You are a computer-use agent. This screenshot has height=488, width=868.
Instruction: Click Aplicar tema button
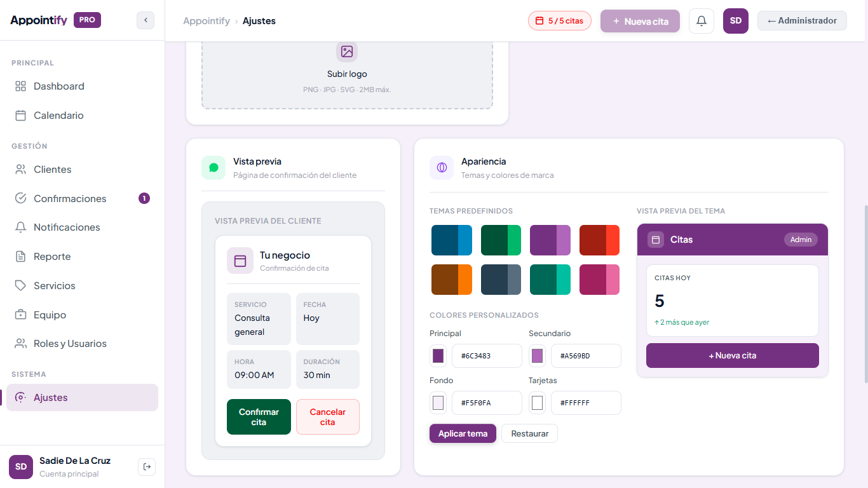click(463, 433)
